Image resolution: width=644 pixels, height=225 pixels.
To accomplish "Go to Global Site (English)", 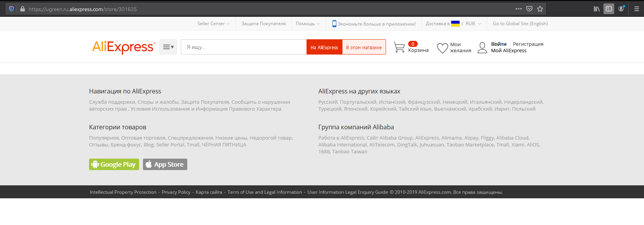I will point(520,24).
